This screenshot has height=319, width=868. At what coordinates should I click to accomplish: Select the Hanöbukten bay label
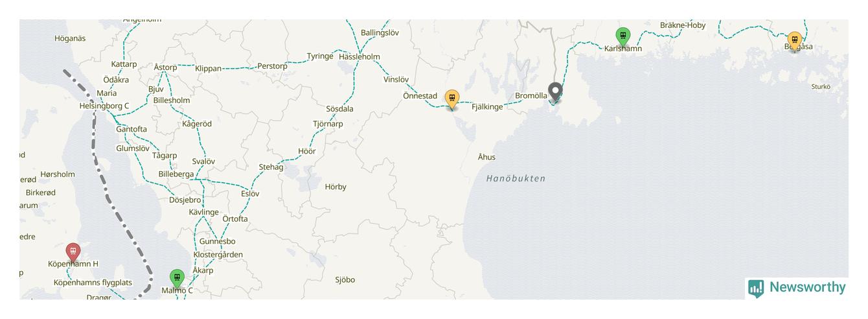pyautogui.click(x=516, y=178)
